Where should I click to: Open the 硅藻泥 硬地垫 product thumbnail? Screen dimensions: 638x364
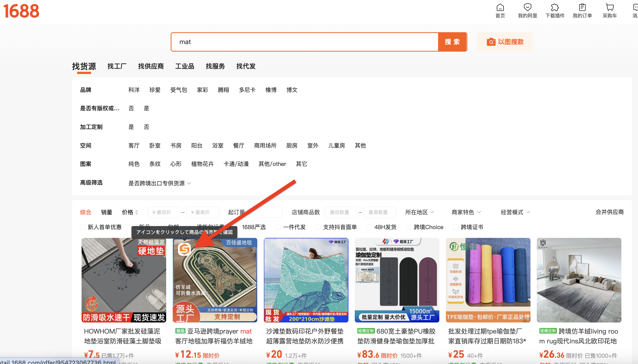click(124, 280)
